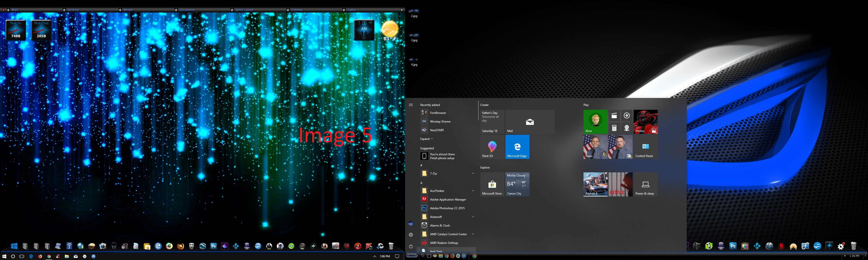Open Adobe Photoshop CC 2015 entry

[x=447, y=208]
